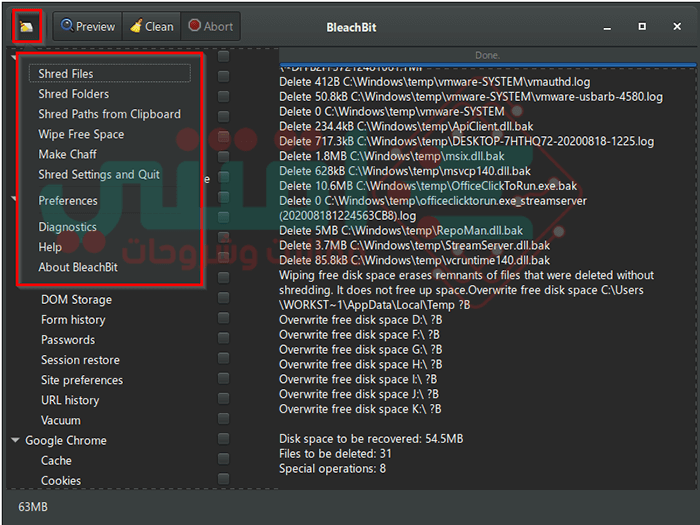The height and width of the screenshot is (525, 700).
Task: Close the BleachBit window
Action: pyautogui.click(x=677, y=27)
